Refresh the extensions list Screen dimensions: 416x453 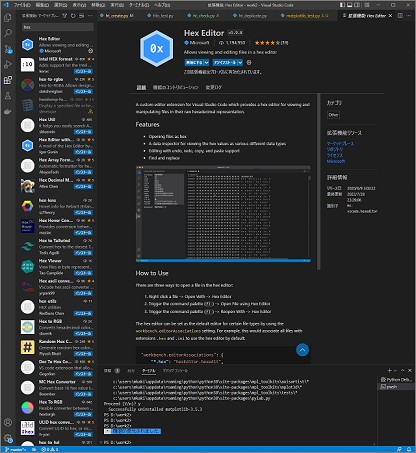[73, 16]
